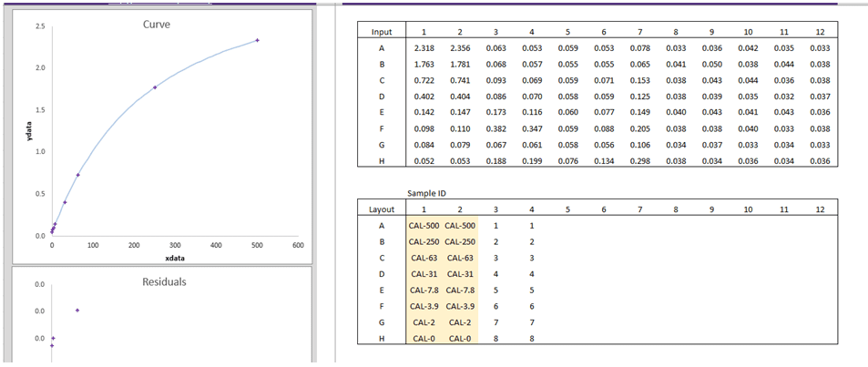Select Layout cell C2 CAL-63

460,258
